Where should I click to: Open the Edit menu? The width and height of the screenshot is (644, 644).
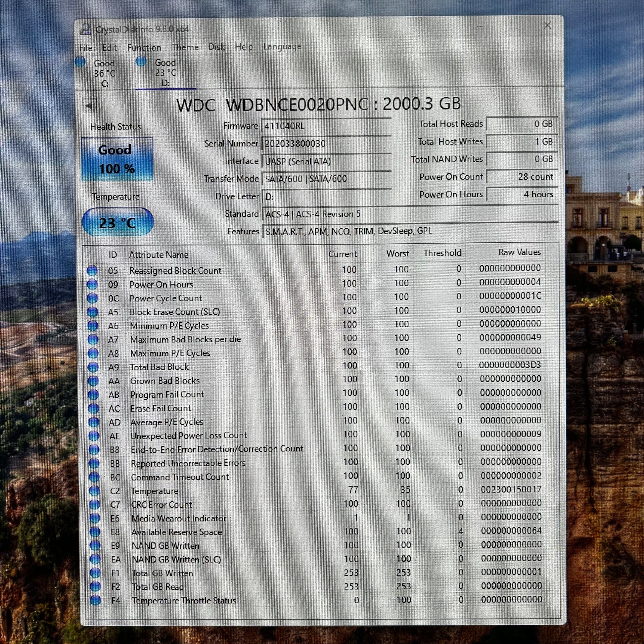[110, 48]
